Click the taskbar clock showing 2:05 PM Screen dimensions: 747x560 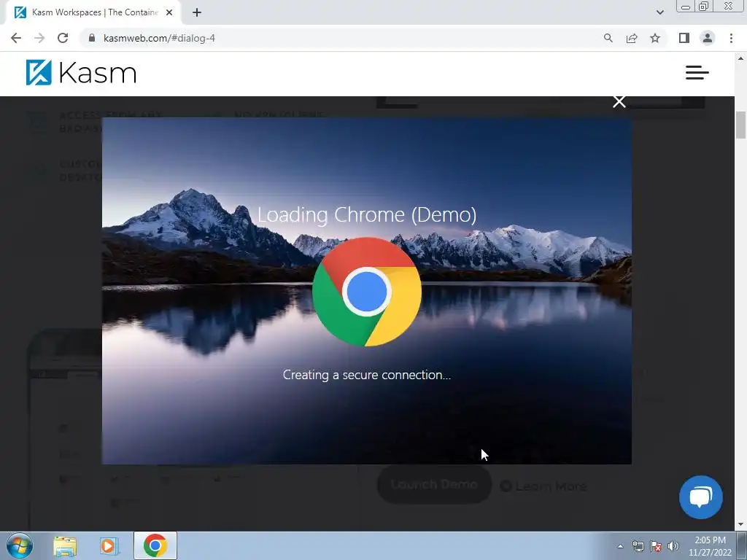[x=710, y=546]
